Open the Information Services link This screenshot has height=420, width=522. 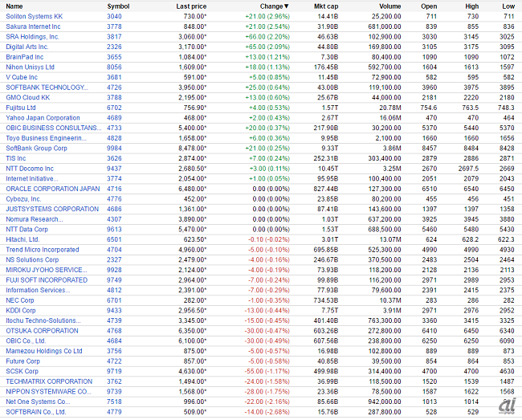(x=38, y=291)
